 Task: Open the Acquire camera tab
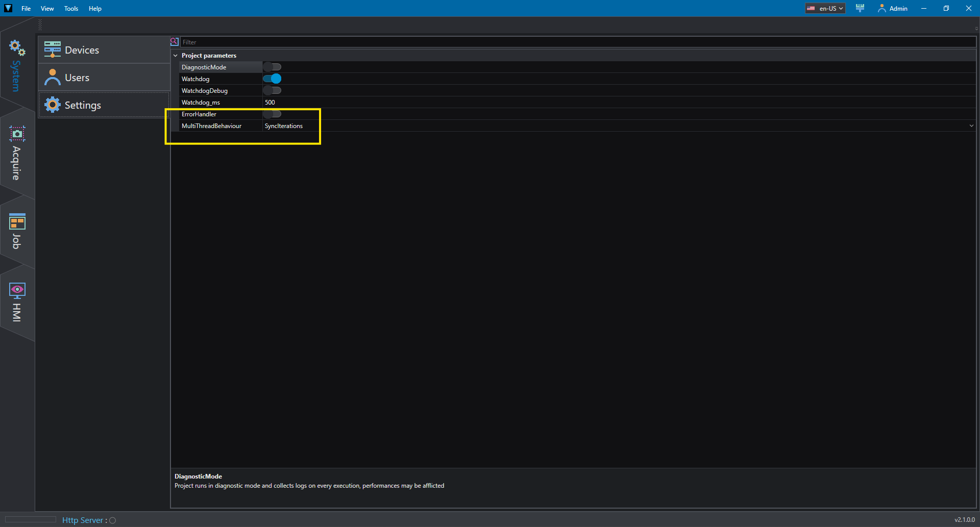tap(17, 153)
